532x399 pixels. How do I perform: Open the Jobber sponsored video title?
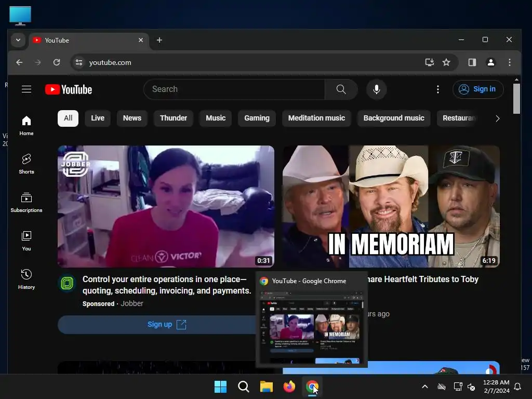[x=167, y=285]
